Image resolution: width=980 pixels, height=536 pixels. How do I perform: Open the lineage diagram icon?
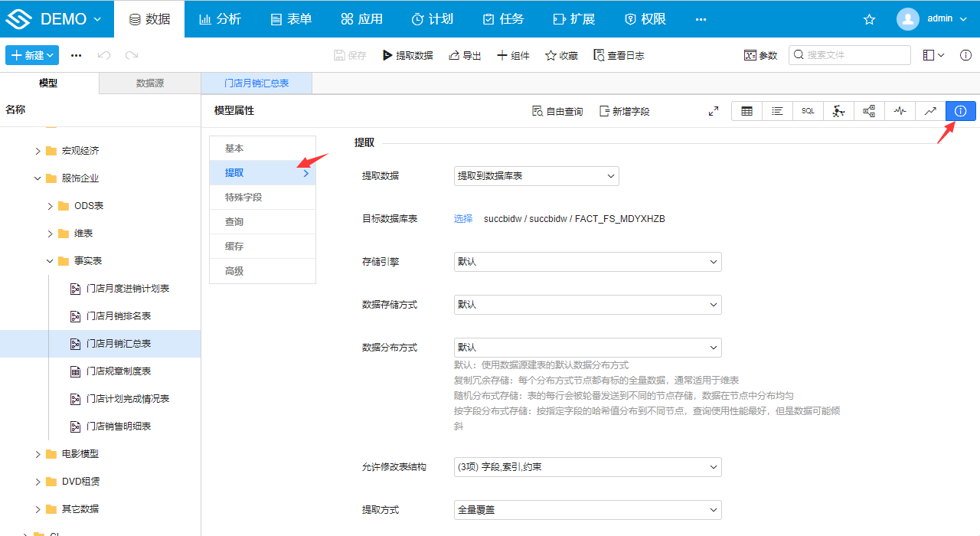869,110
